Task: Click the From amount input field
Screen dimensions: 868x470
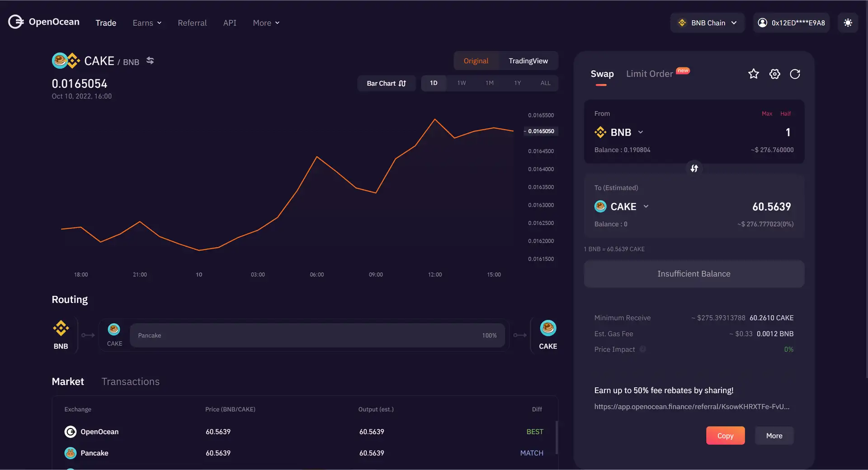Action: 746,132
